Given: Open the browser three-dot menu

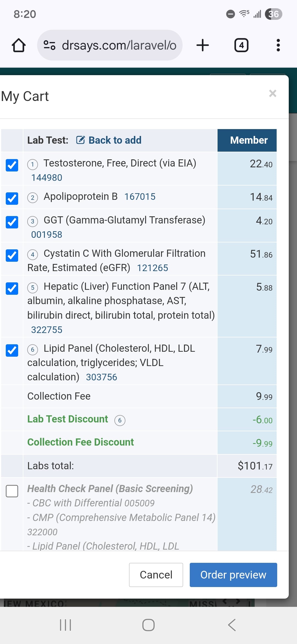Looking at the screenshot, I should click(x=278, y=45).
